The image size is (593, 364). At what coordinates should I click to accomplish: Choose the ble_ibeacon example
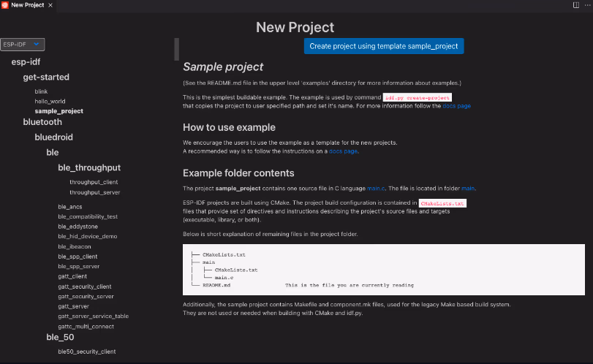[75, 246]
